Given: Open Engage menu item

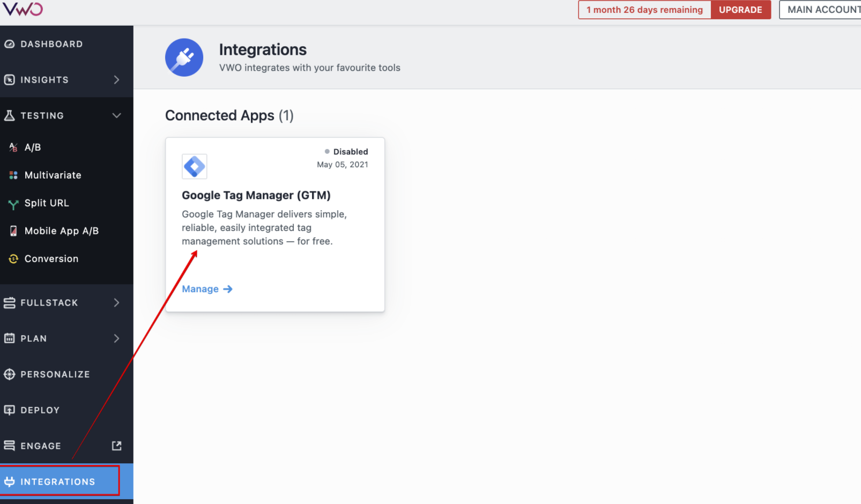Looking at the screenshot, I should pyautogui.click(x=66, y=446).
